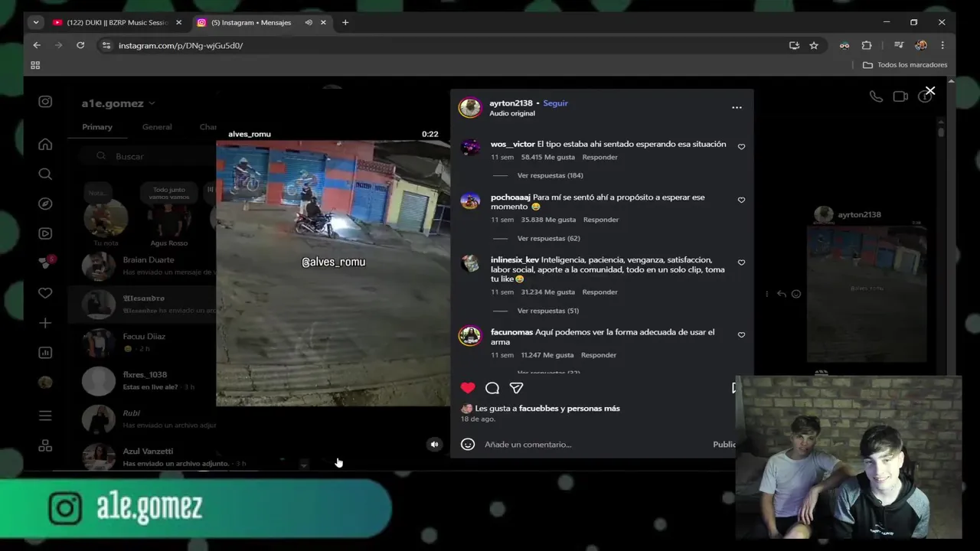Click the Instagram logo in the sidebar
The width and height of the screenshot is (980, 551).
[x=45, y=102]
